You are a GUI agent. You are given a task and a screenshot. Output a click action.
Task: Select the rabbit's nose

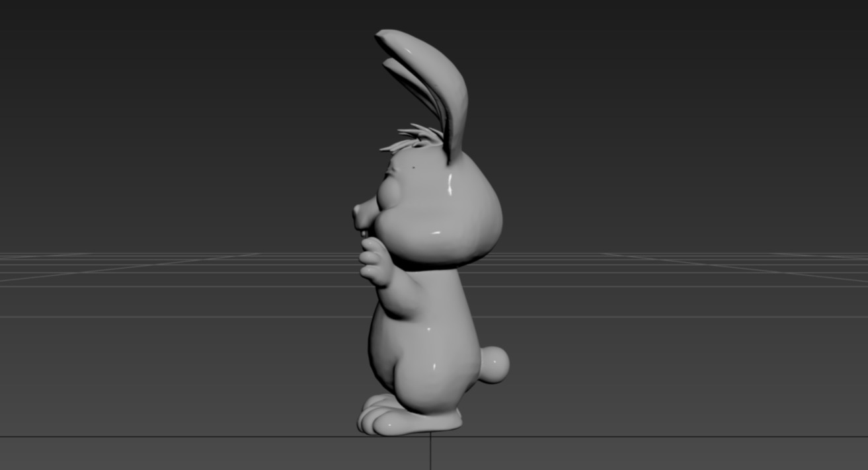pos(360,215)
